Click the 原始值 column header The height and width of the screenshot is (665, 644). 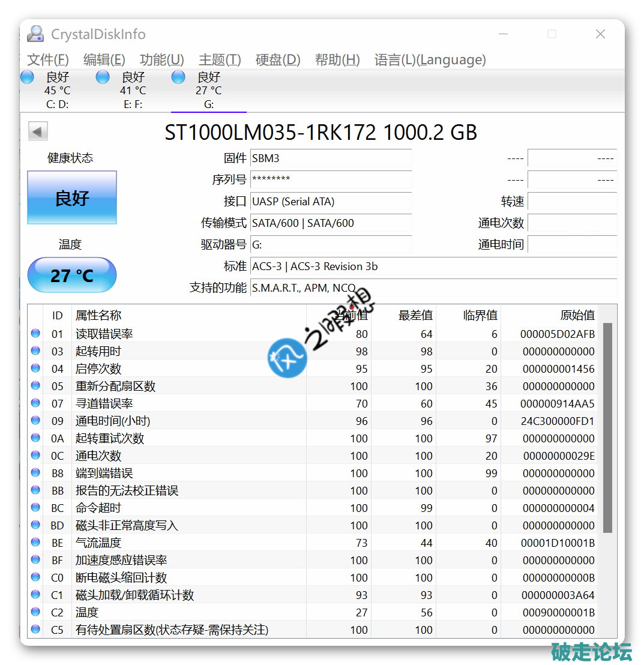577,315
